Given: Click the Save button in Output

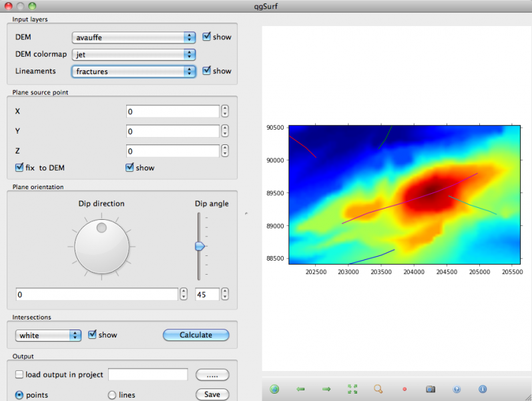Looking at the screenshot, I should [212, 394].
